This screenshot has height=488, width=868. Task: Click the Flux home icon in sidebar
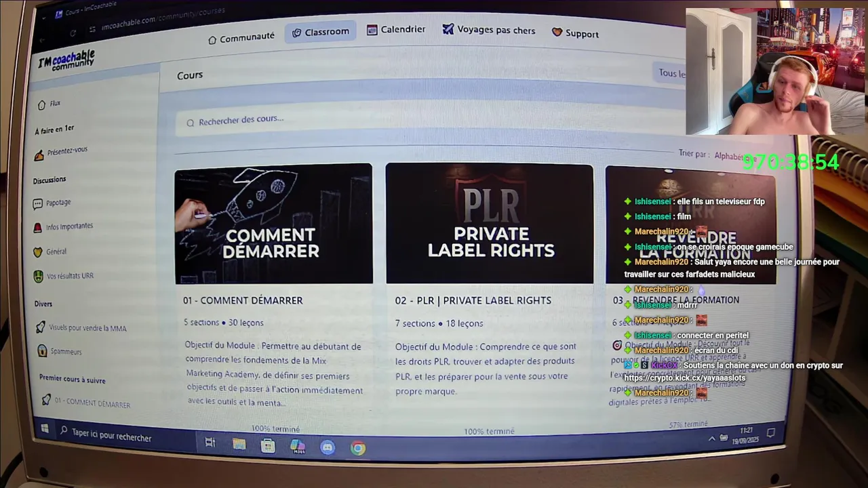pos(42,105)
